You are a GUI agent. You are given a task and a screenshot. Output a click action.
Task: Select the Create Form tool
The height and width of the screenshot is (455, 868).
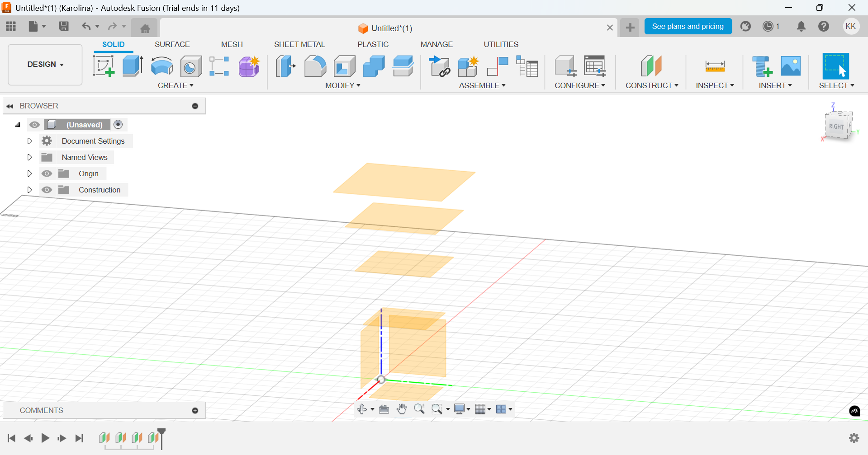(x=249, y=66)
